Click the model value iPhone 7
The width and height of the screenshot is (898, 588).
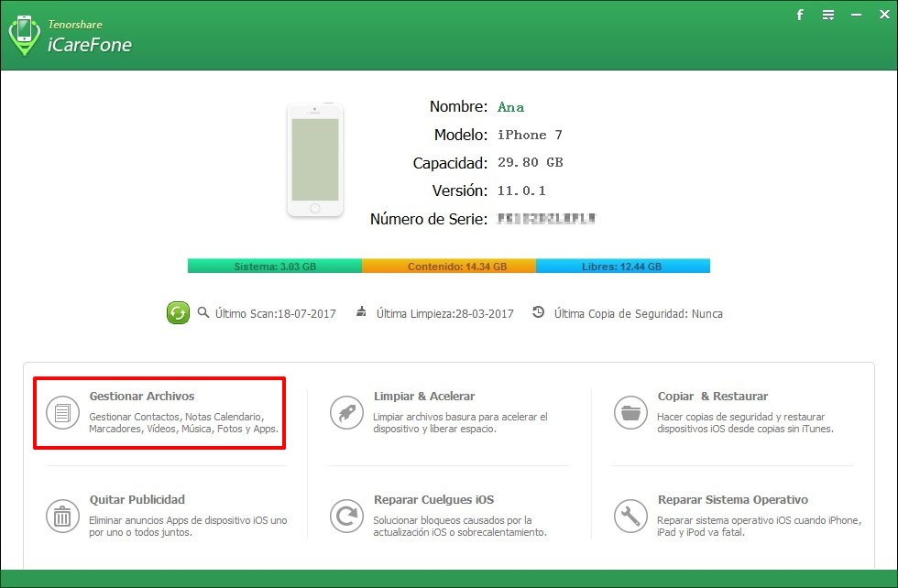click(x=530, y=136)
